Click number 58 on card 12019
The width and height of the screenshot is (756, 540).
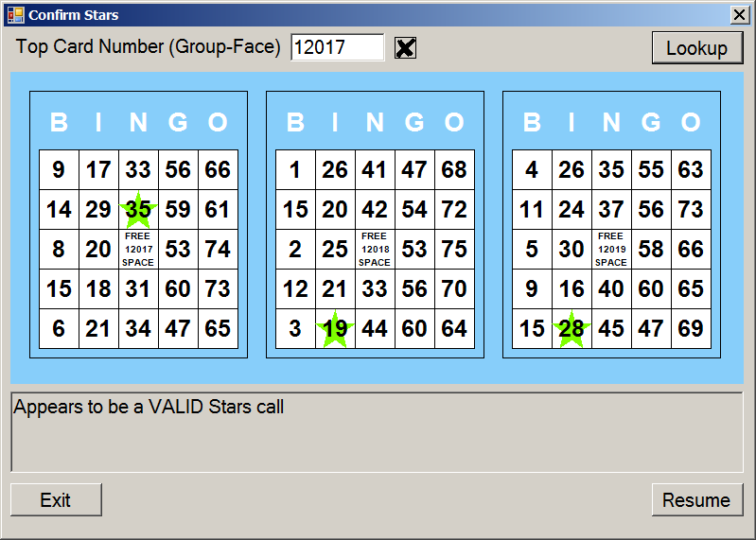651,249
